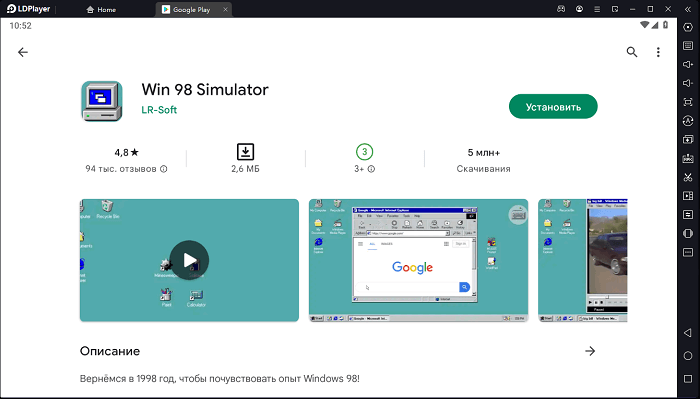
Task: Collapse the LDPlayer sidebar double chevron
Action: click(688, 9)
